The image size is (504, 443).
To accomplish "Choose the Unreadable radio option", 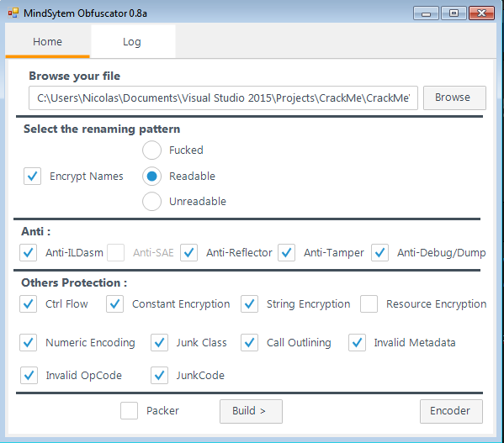I will (151, 201).
